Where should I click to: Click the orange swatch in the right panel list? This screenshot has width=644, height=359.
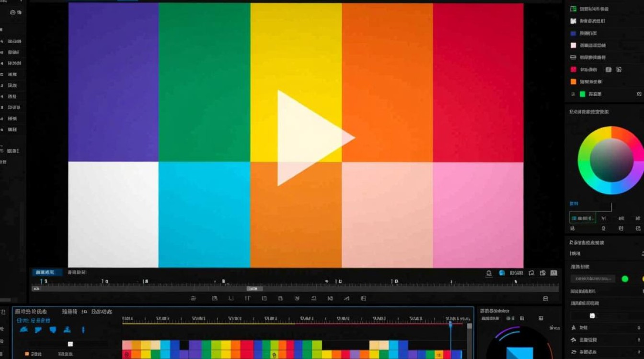coord(573,81)
